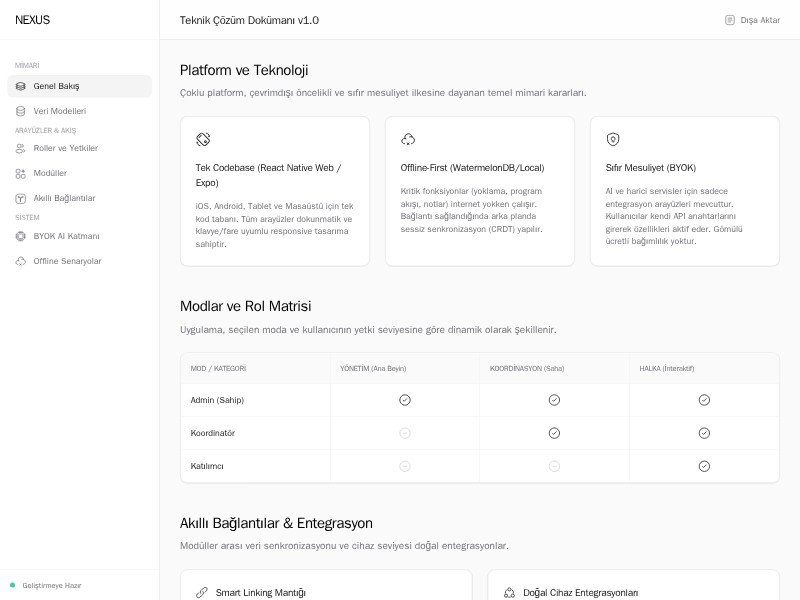Click the Smart Linking Mantığı link icon
Image resolution: width=800 pixels, height=600 pixels.
[x=202, y=592]
